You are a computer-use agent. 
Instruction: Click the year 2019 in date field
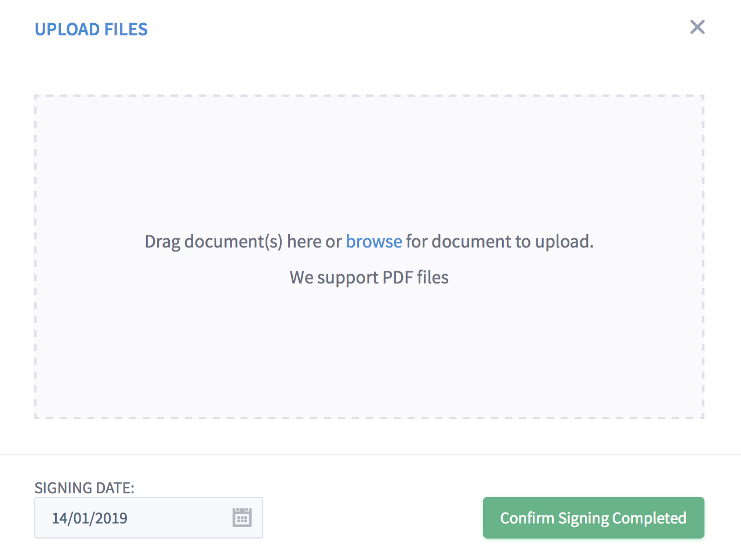tap(111, 518)
